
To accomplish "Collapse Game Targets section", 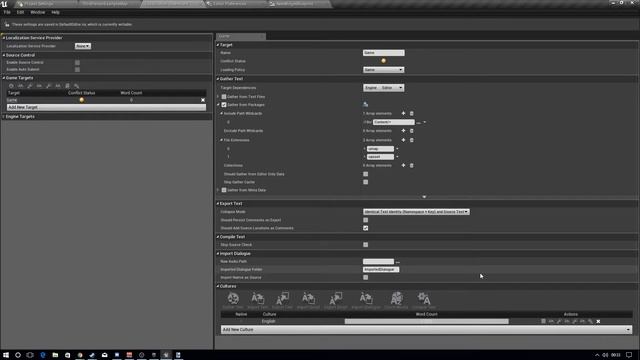I will point(4,78).
